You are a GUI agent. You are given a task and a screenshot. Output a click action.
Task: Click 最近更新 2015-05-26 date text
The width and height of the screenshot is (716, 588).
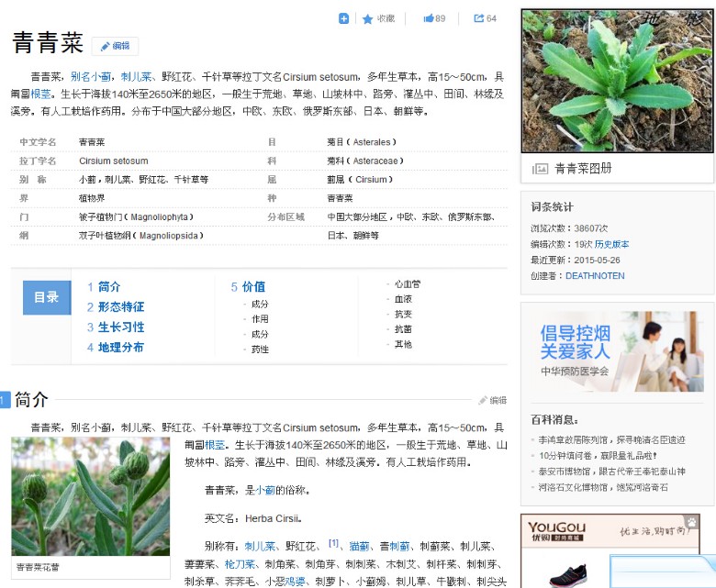coord(576,260)
